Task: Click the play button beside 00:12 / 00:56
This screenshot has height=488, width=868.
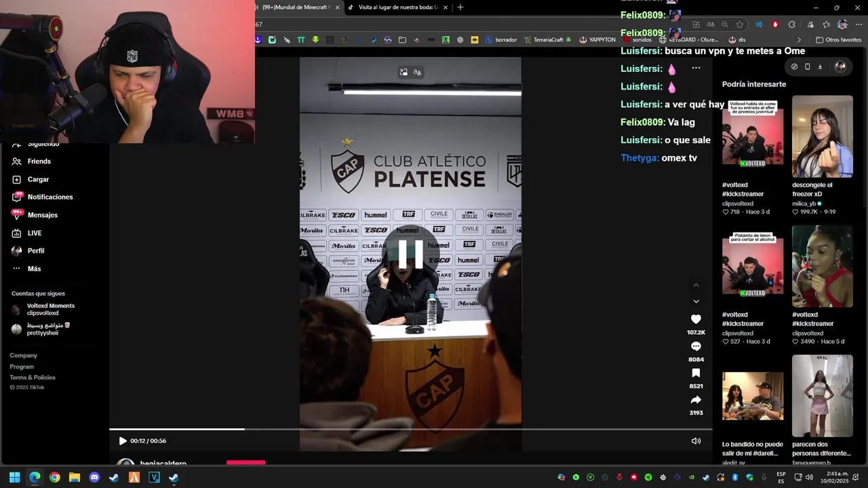Action: point(123,441)
